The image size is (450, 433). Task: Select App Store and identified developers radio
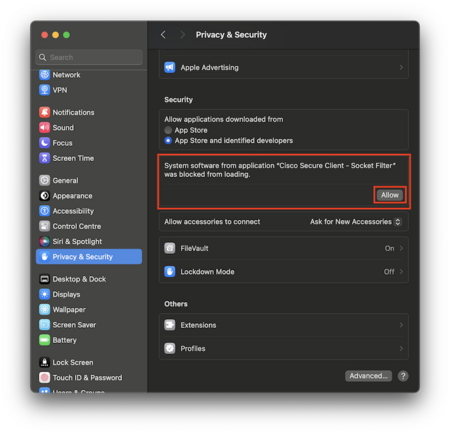168,141
